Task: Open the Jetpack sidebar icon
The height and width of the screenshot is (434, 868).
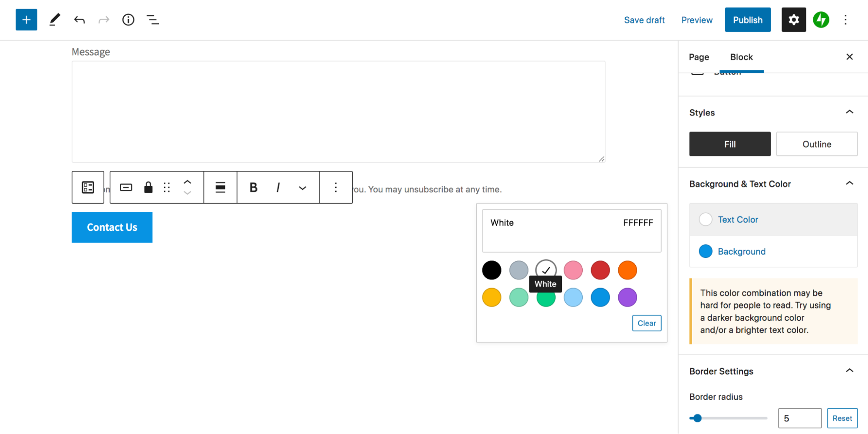Action: pyautogui.click(x=821, y=20)
